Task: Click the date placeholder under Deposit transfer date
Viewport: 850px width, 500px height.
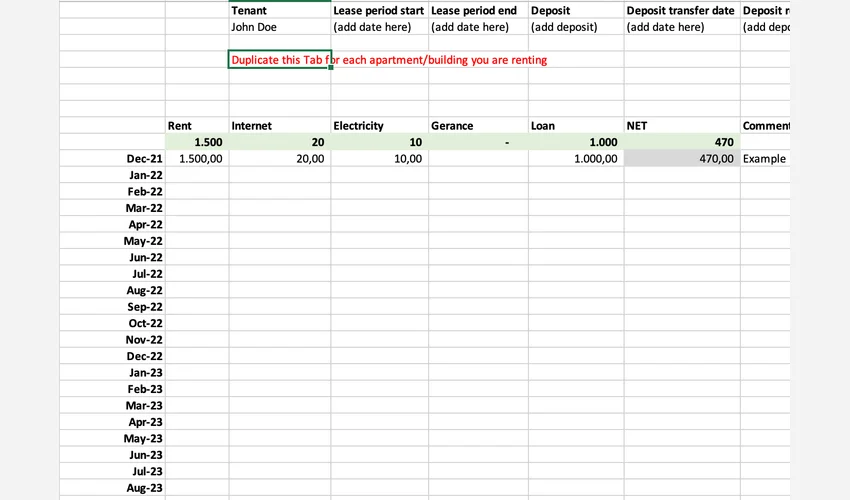Action: point(680,27)
